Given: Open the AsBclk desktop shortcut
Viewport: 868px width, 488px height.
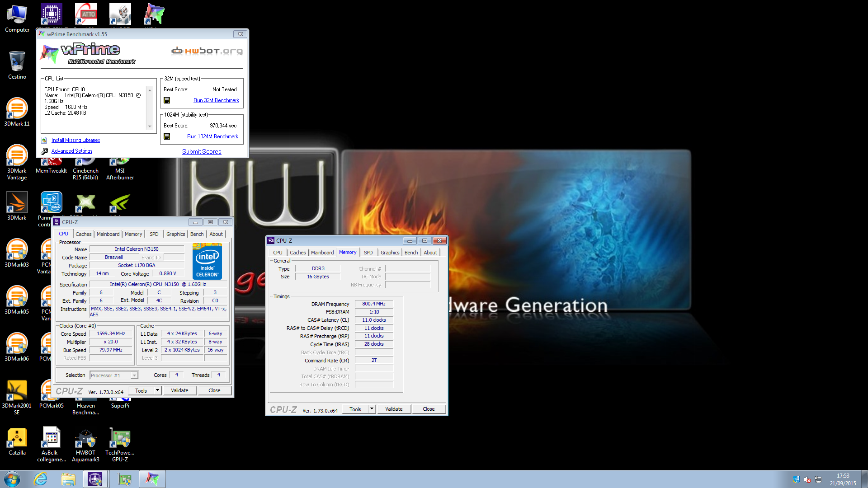Looking at the screenshot, I should tap(52, 445).
